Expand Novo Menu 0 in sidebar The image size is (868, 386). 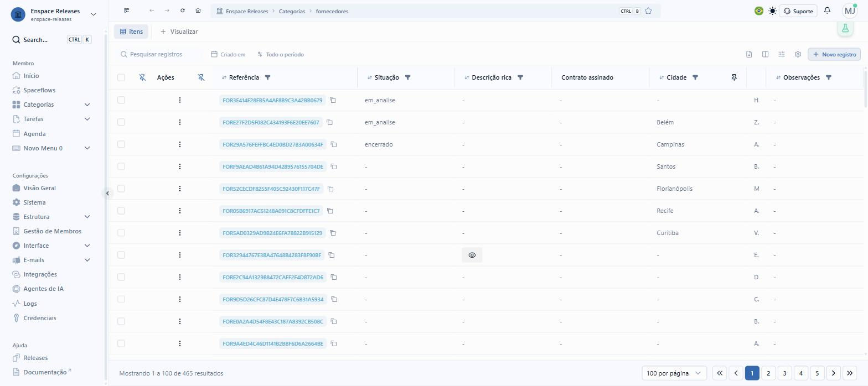87,148
